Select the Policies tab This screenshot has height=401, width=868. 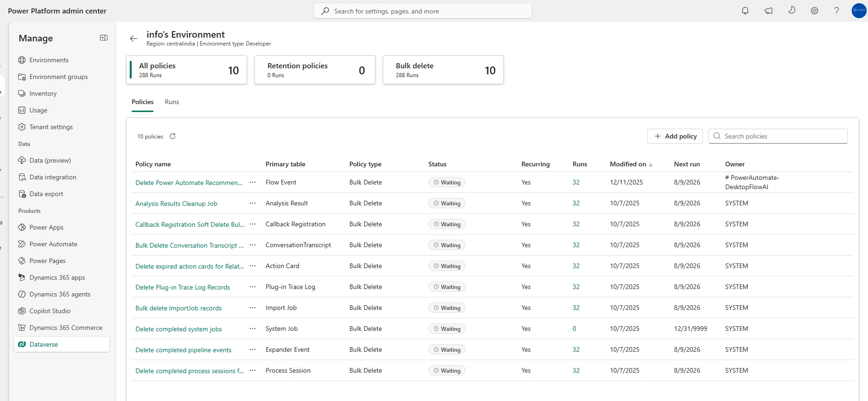click(142, 102)
